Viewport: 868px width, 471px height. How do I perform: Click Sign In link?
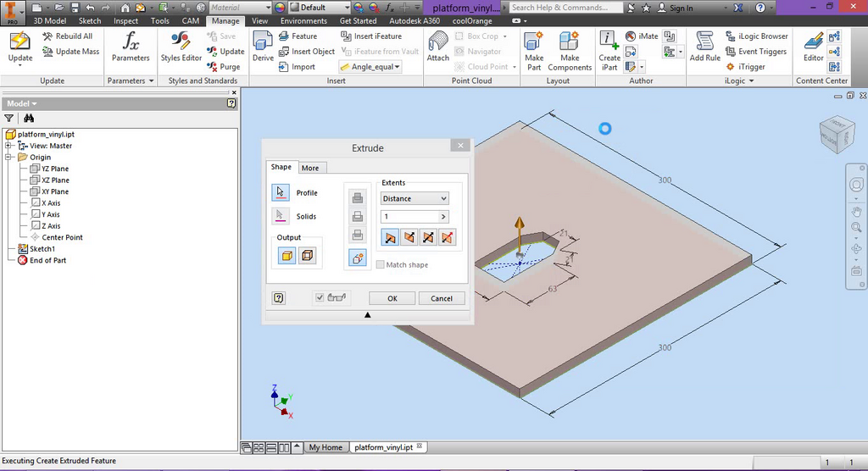pos(676,8)
